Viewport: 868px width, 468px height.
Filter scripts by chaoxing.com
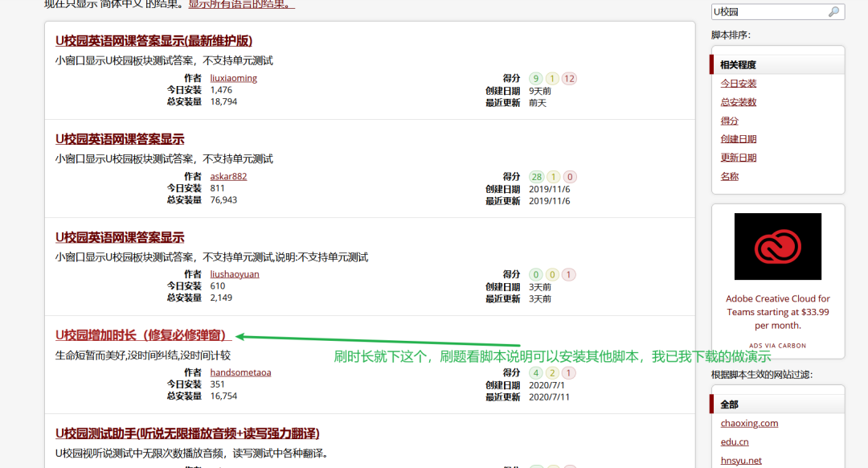749,423
